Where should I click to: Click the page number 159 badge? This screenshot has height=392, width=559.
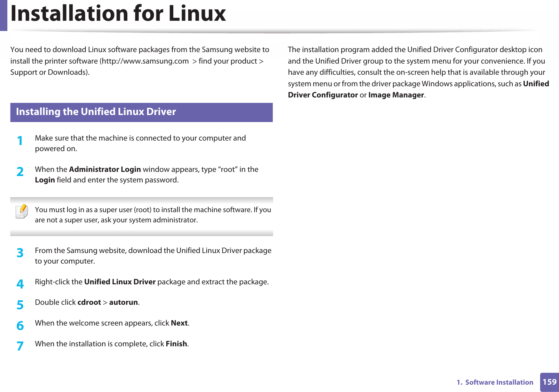(x=549, y=382)
